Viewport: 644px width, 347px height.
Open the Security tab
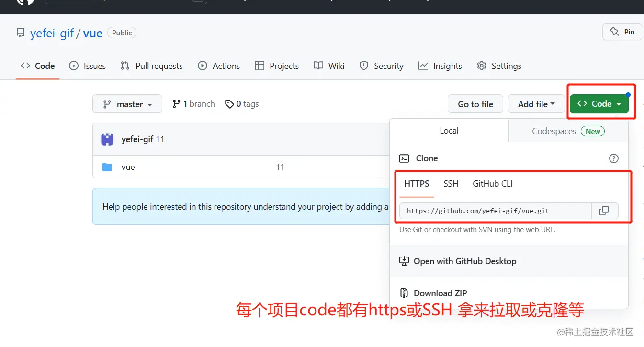click(x=382, y=66)
